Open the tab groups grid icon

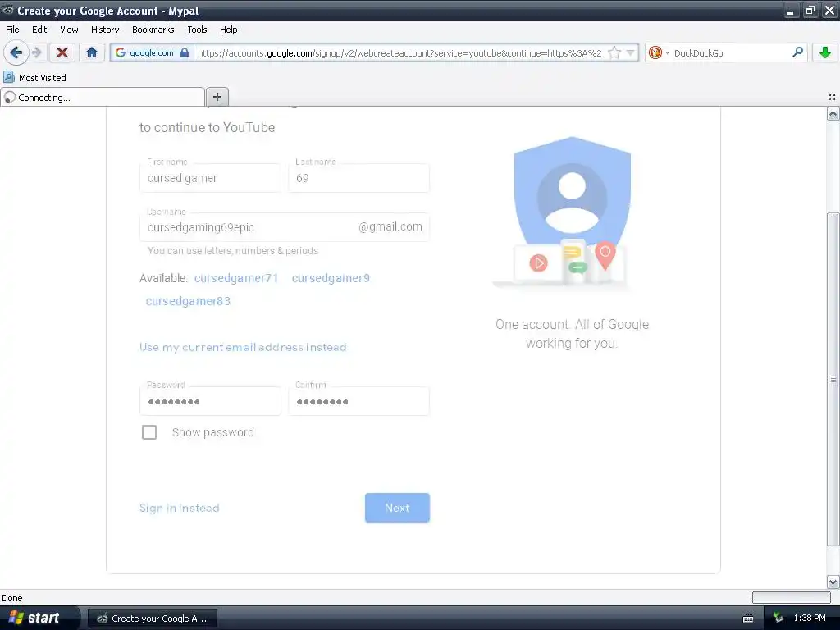[x=832, y=97]
